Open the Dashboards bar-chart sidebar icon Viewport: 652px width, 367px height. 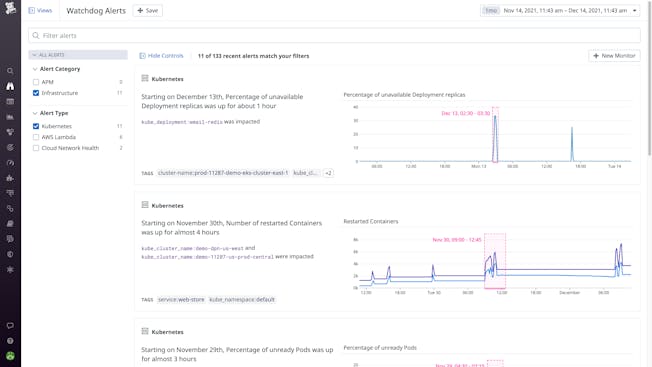(10, 117)
